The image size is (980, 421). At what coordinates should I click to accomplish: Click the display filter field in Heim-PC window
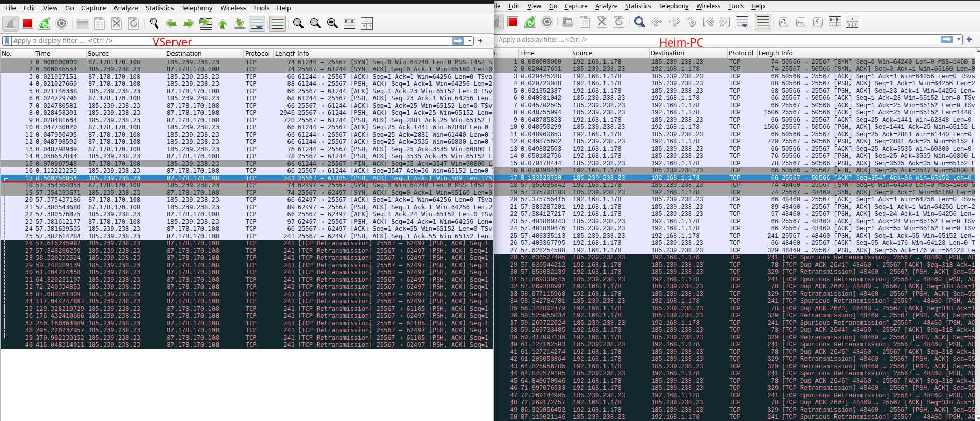(715, 40)
